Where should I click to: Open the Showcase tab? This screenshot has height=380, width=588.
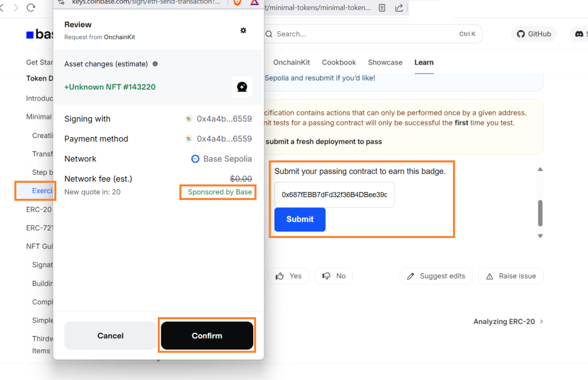tap(385, 62)
